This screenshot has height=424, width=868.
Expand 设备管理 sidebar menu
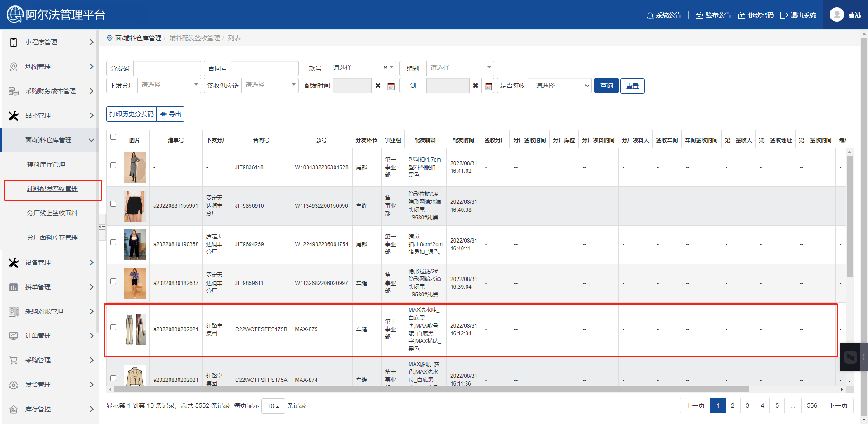click(x=50, y=262)
